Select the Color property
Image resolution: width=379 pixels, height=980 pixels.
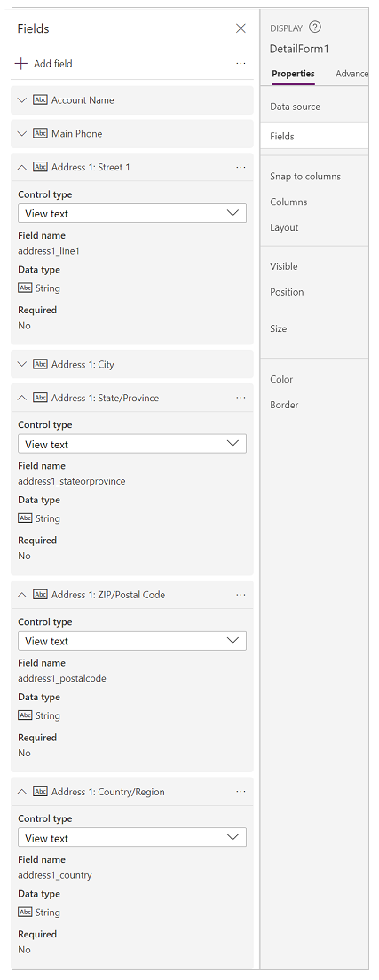281,379
